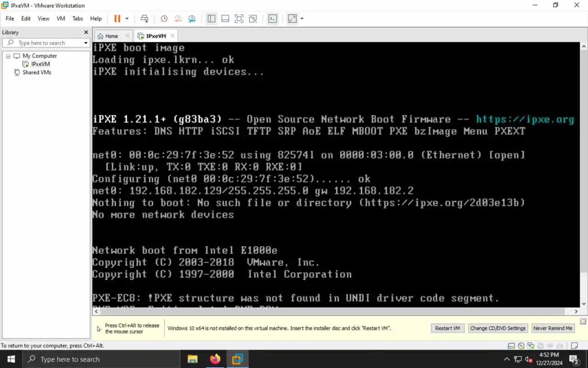Open the Tabs menu

click(x=78, y=19)
